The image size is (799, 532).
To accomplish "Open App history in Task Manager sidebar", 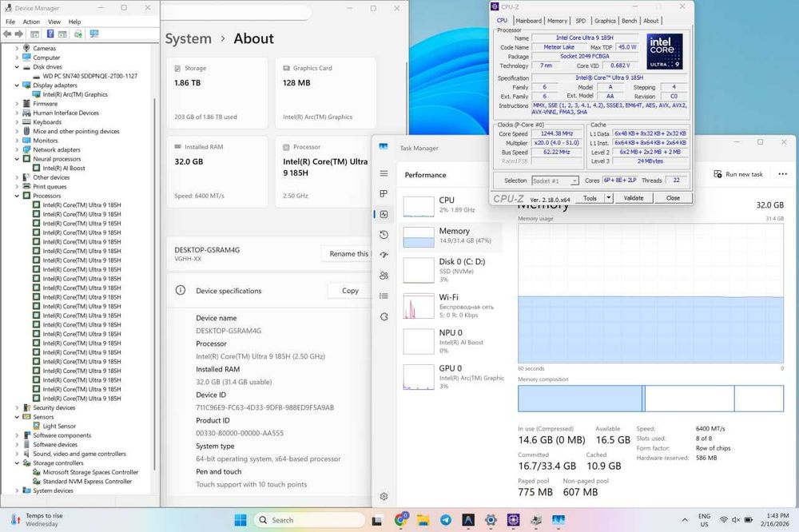I will [x=384, y=235].
